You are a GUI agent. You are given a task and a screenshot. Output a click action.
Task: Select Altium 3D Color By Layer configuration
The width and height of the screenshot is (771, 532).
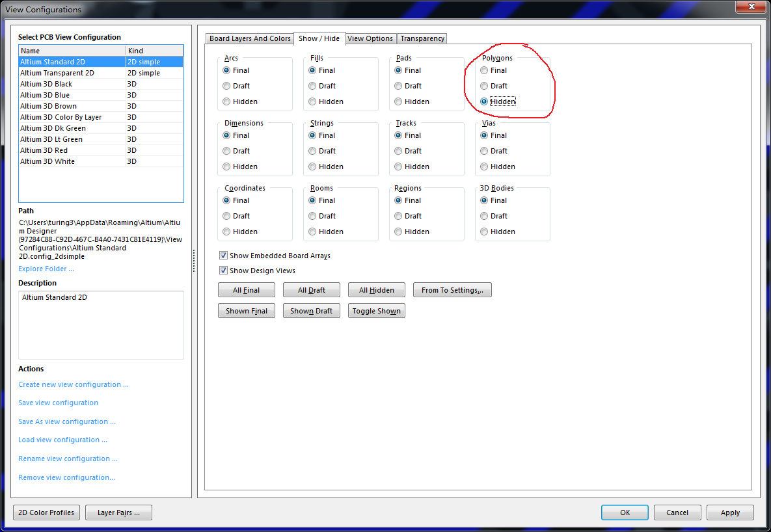(x=101, y=117)
